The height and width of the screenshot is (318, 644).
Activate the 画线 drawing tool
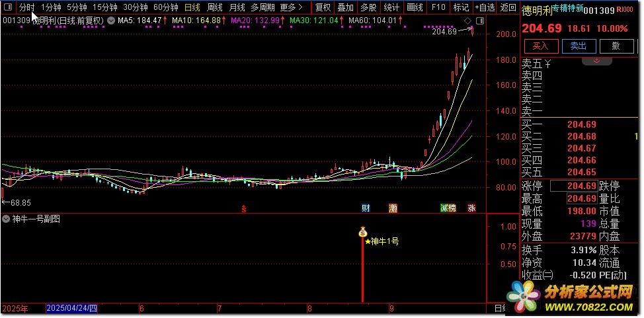pyautogui.click(x=415, y=7)
